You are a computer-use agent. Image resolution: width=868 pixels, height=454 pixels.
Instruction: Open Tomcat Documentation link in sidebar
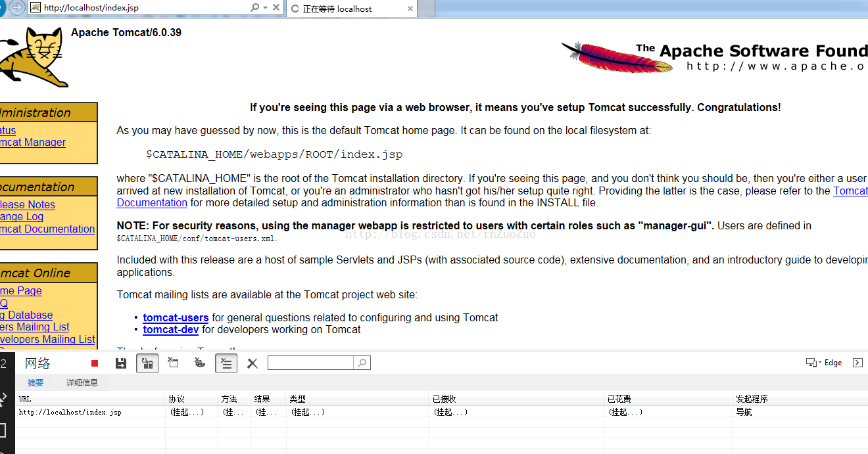pos(47,229)
